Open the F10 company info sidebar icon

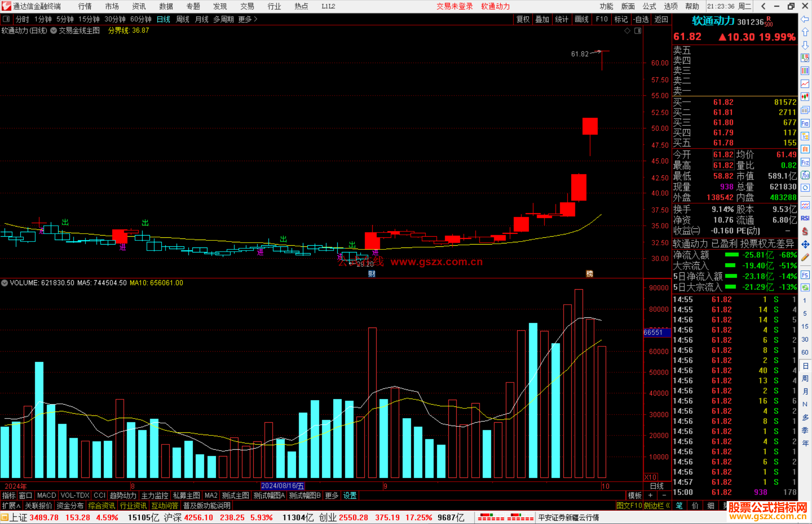(805, 123)
